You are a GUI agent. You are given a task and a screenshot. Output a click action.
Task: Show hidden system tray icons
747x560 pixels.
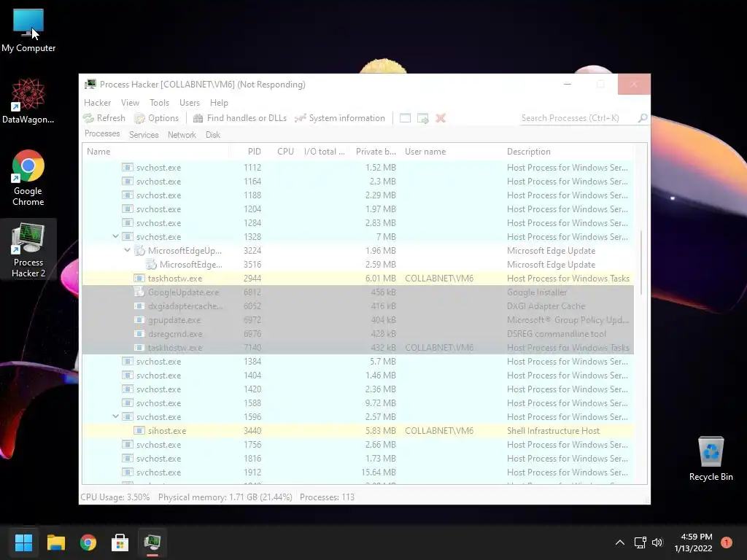click(x=620, y=542)
